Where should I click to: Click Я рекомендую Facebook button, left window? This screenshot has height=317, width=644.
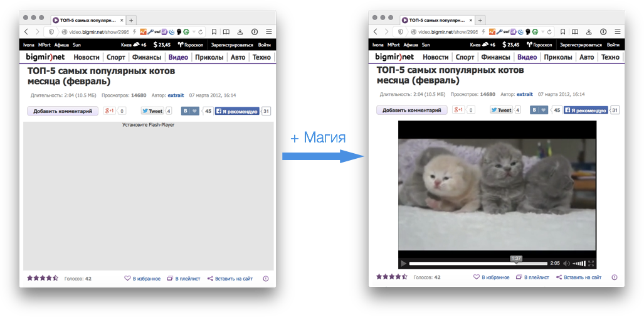237,111
